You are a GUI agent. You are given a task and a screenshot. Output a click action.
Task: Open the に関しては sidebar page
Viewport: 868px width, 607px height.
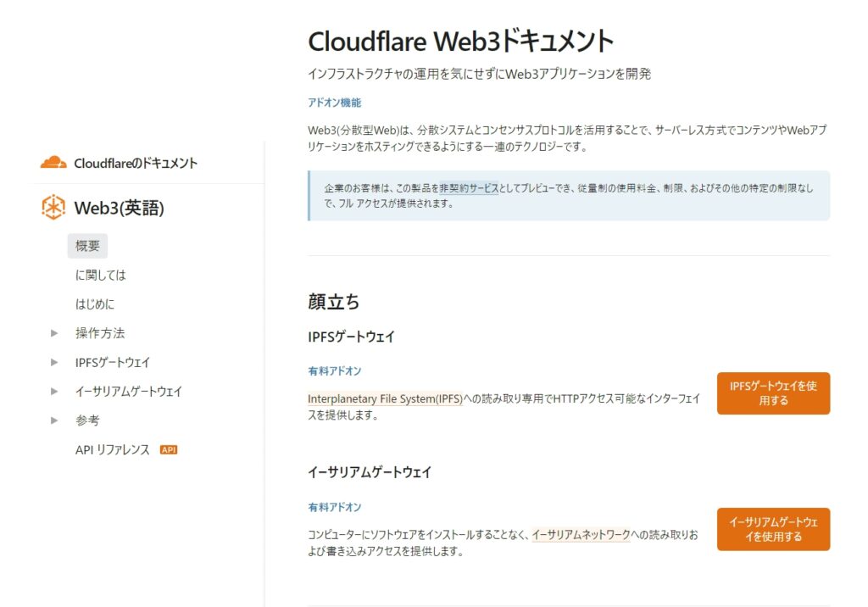(x=100, y=276)
